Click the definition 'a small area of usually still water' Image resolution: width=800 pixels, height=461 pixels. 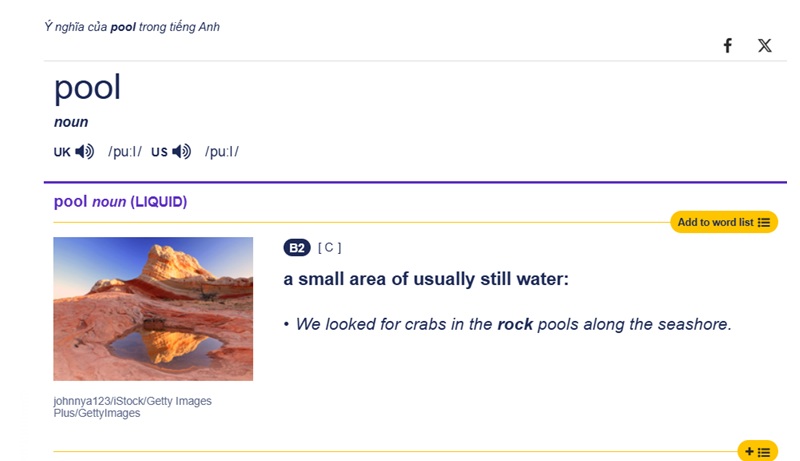[x=426, y=279]
